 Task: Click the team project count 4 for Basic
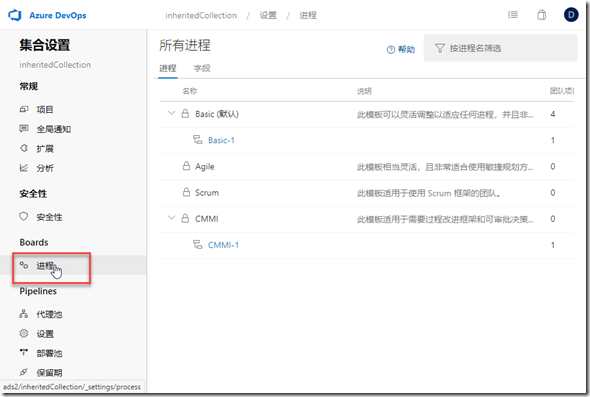point(552,114)
